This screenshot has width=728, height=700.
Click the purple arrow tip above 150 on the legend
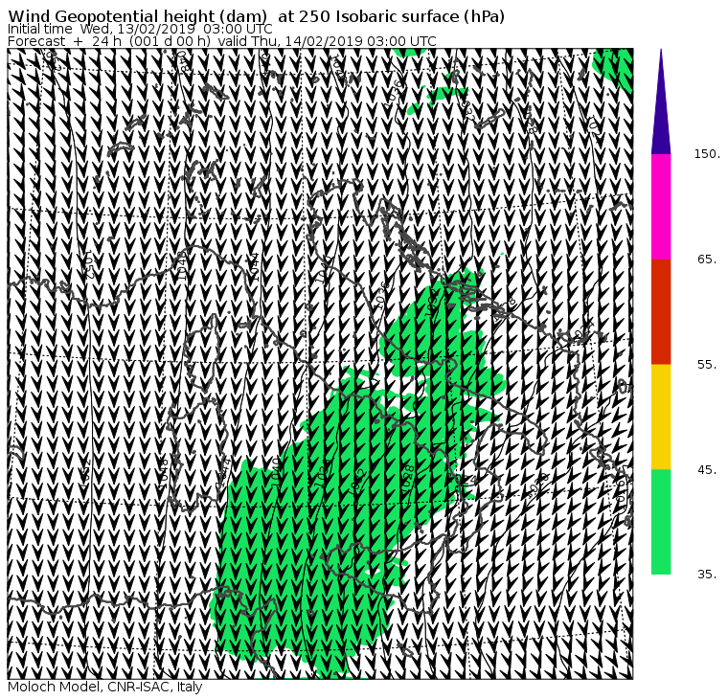coord(661,102)
